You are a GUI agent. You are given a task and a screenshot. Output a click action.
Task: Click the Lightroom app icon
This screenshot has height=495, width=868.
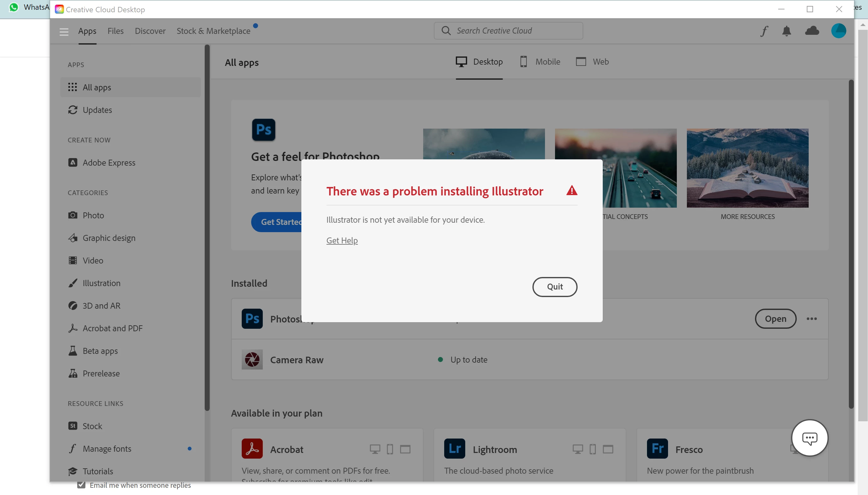455,449
